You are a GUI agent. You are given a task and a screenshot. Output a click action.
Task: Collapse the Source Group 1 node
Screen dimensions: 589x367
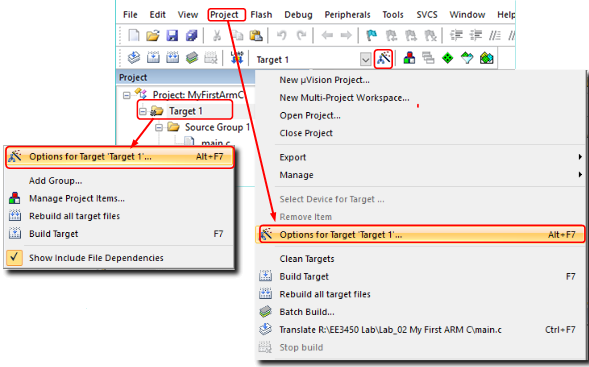(x=159, y=128)
